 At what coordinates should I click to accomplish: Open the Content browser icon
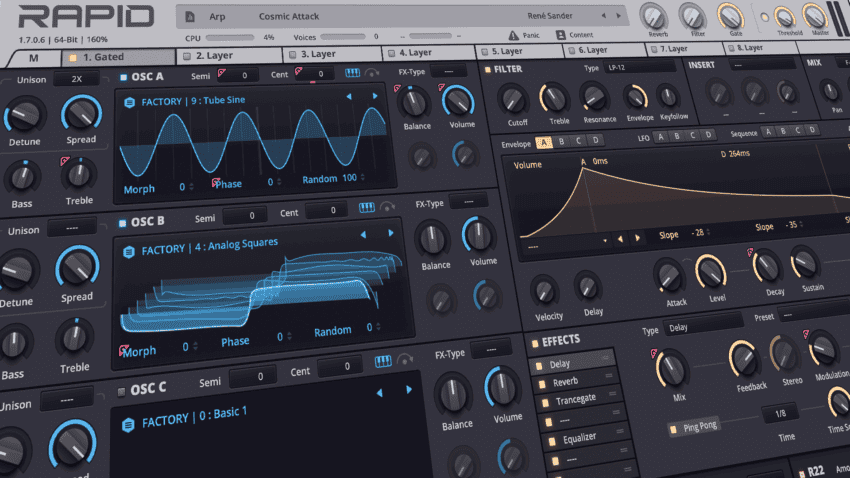(x=560, y=36)
